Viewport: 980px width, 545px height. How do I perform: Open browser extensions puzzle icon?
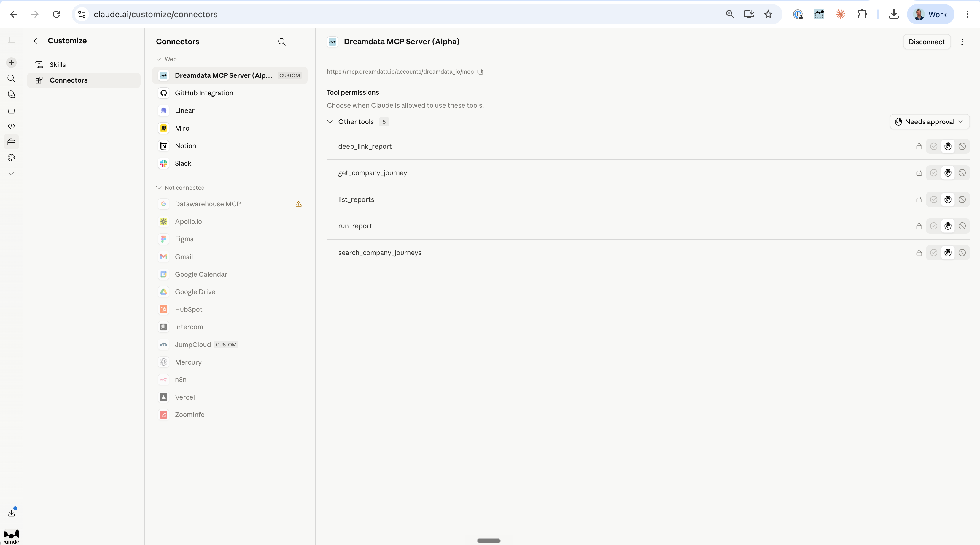click(862, 15)
